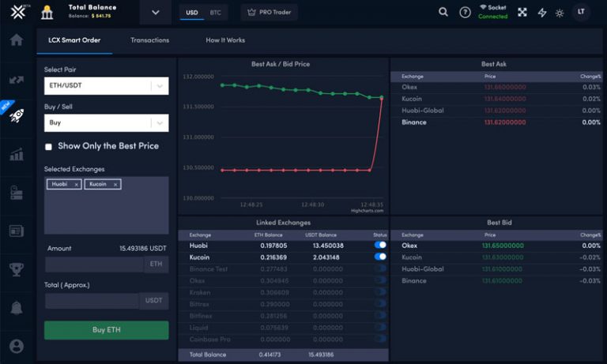Image resolution: width=607 pixels, height=364 pixels.
Task: Toggle Bittrex linked exchange status
Action: [380, 303]
